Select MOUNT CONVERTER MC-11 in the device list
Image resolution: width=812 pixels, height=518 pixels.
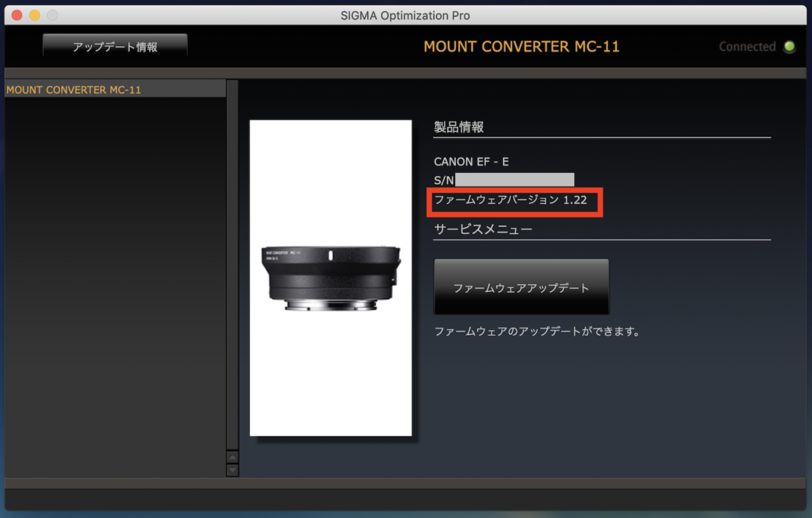(115, 90)
